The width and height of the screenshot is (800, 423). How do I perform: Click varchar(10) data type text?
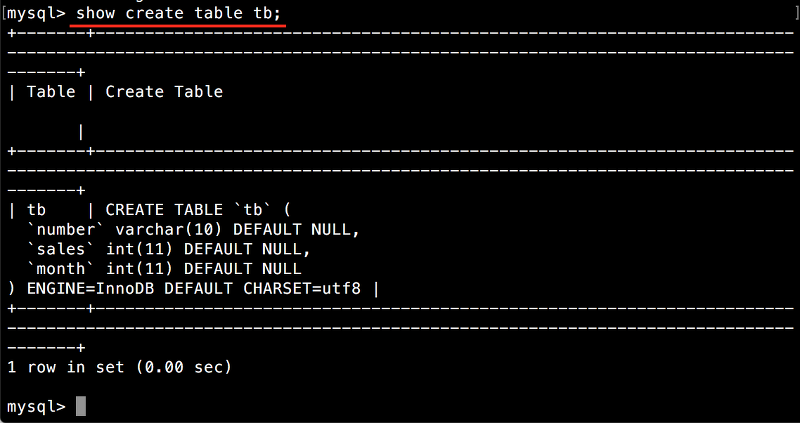coord(169,230)
